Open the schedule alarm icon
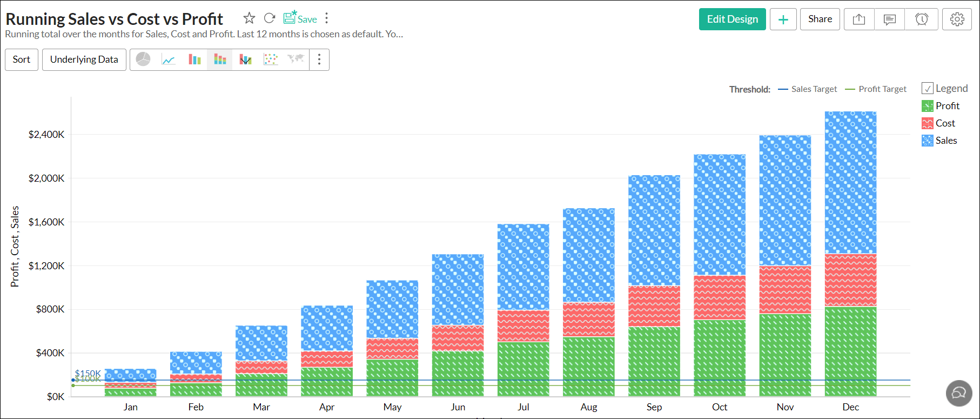This screenshot has height=419, width=980. [x=922, y=19]
